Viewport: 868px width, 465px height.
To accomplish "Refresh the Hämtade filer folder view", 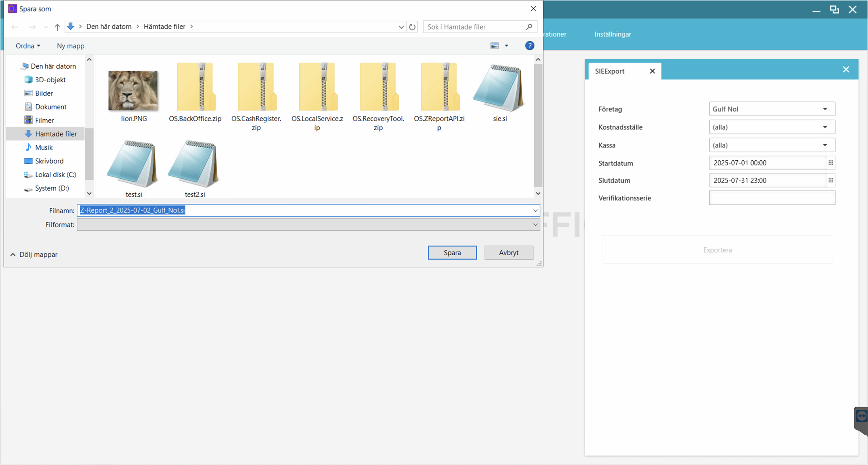I will (412, 27).
